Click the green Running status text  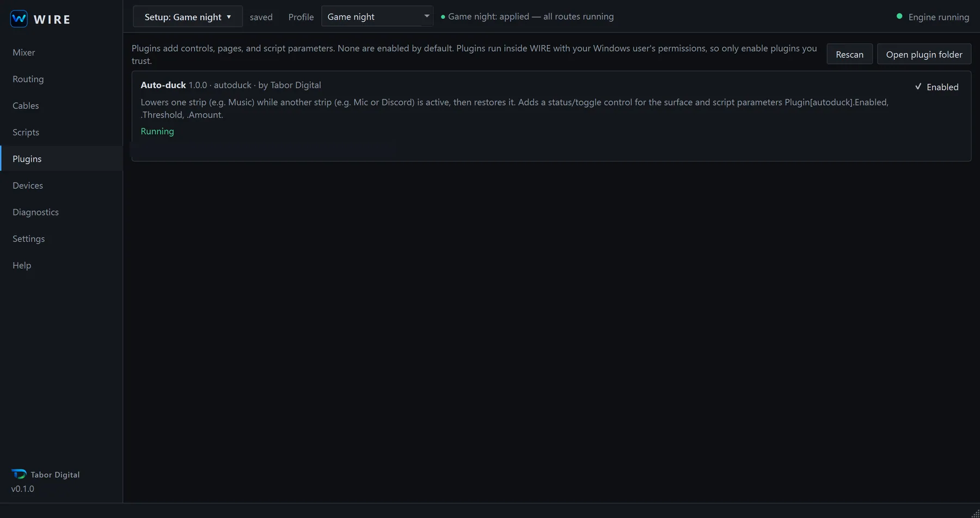click(x=157, y=131)
